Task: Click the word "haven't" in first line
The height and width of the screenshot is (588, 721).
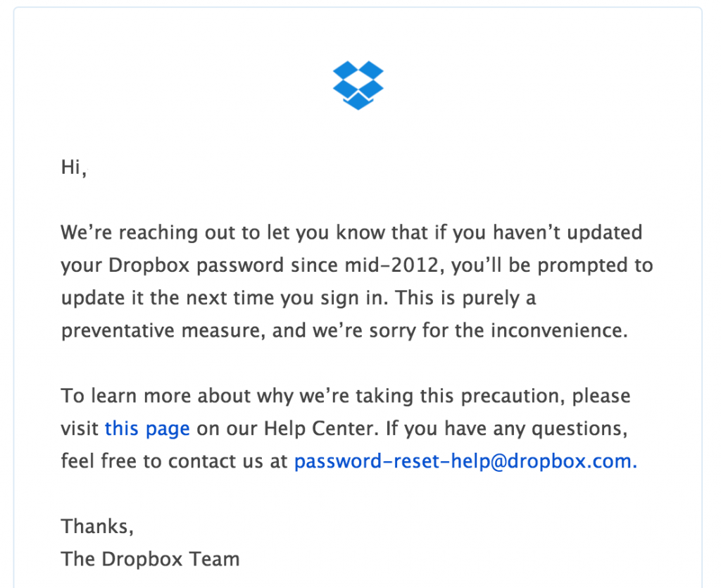Action: click(527, 232)
